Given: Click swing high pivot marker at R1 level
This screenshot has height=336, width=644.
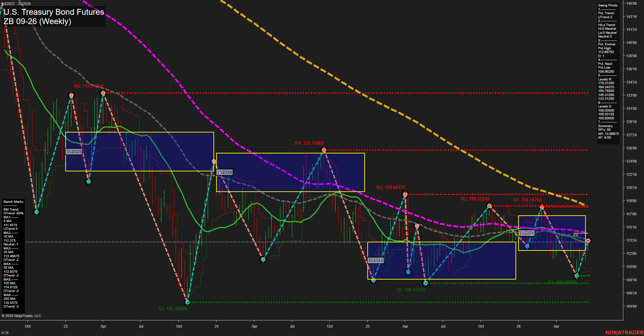Looking at the screenshot, I should [x=542, y=207].
